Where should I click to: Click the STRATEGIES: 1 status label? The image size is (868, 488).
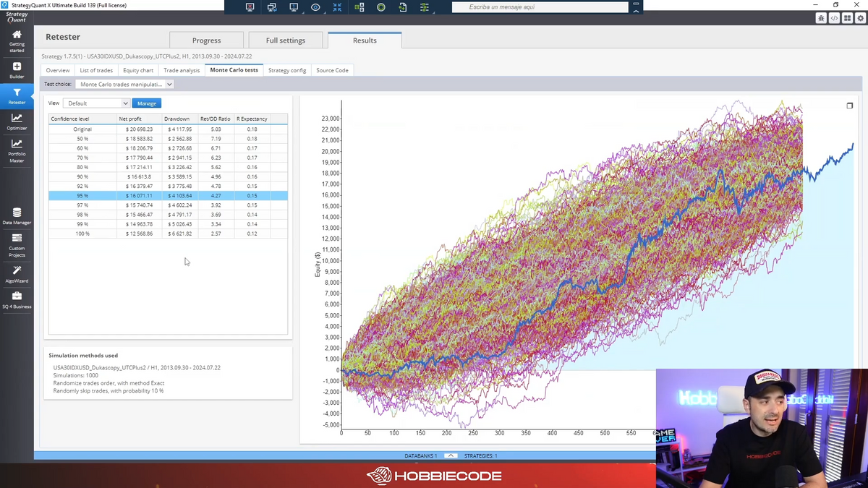480,456
